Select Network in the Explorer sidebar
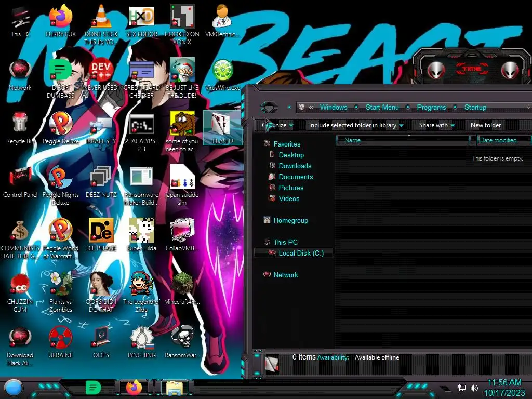Image resolution: width=532 pixels, height=399 pixels. (285, 275)
